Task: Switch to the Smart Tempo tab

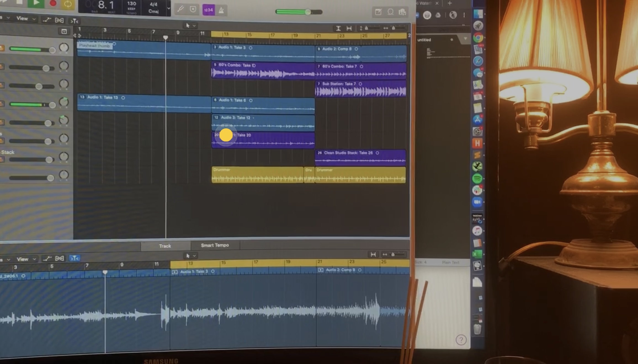Action: pos(215,245)
